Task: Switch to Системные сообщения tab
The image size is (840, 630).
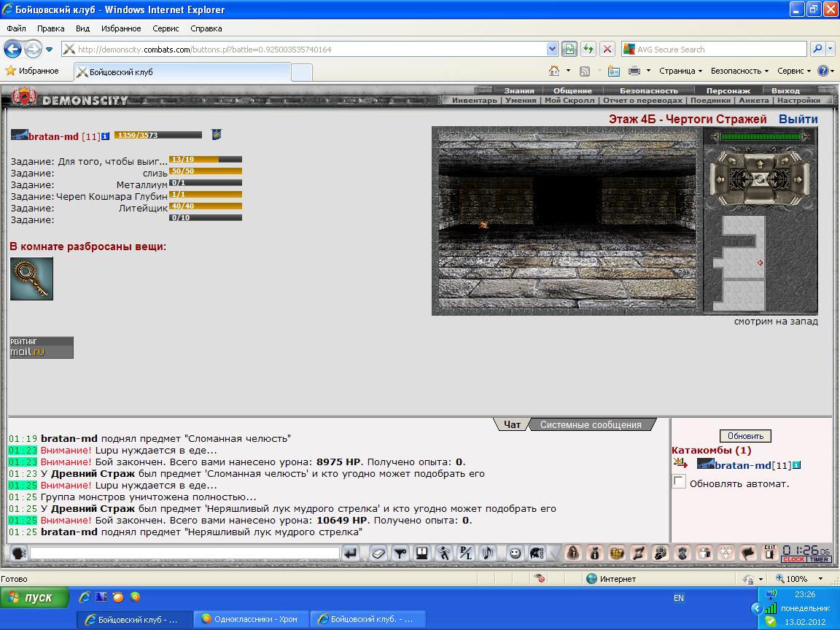Action: 591,424
